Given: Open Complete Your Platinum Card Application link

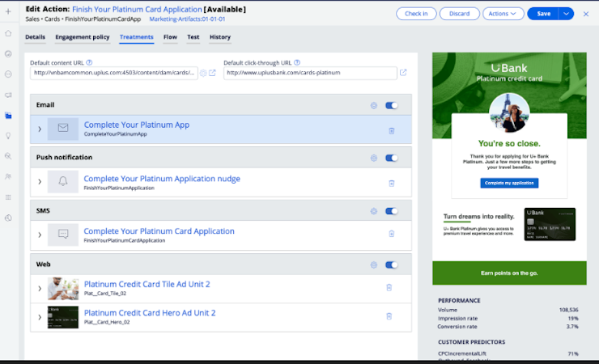Looking at the screenshot, I should [159, 231].
